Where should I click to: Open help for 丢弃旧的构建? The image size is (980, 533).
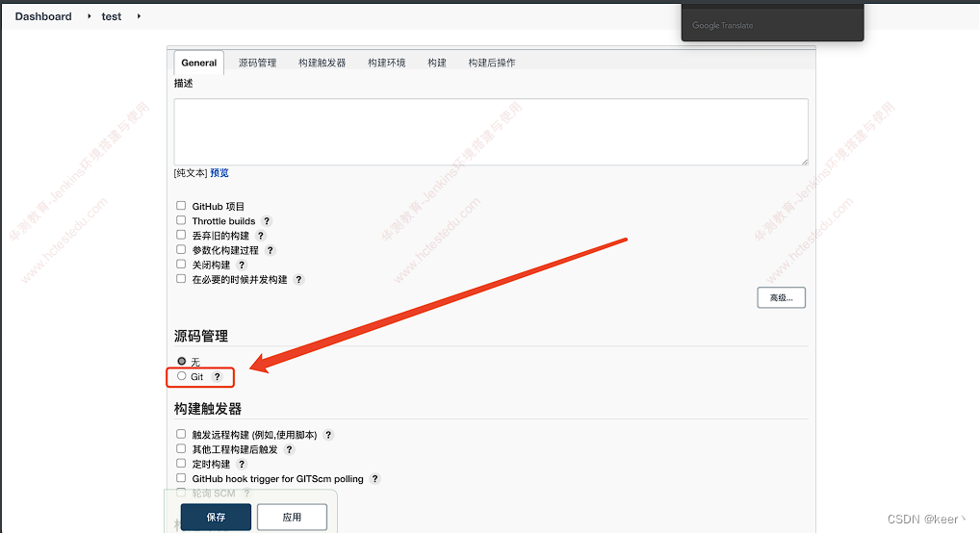[x=261, y=236]
